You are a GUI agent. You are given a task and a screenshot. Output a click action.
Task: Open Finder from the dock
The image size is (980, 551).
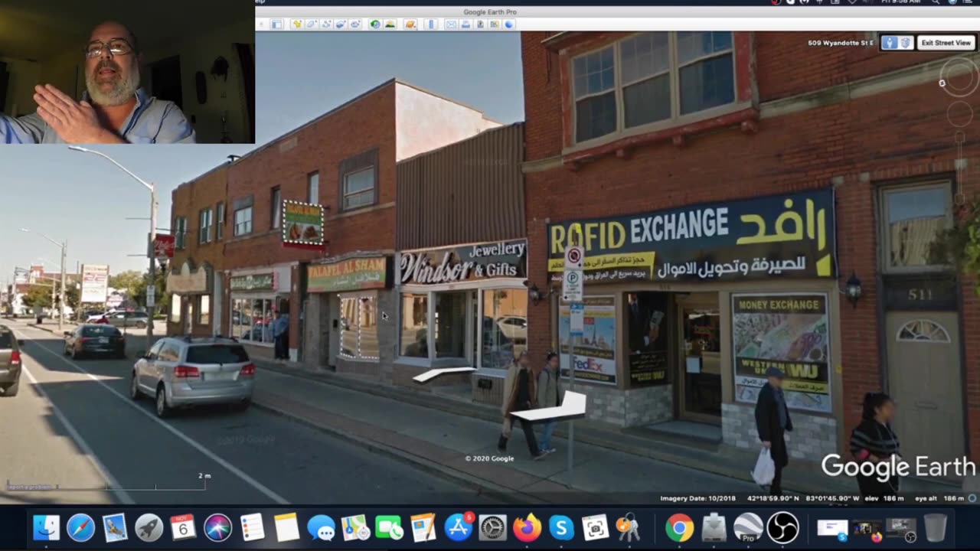(46, 528)
